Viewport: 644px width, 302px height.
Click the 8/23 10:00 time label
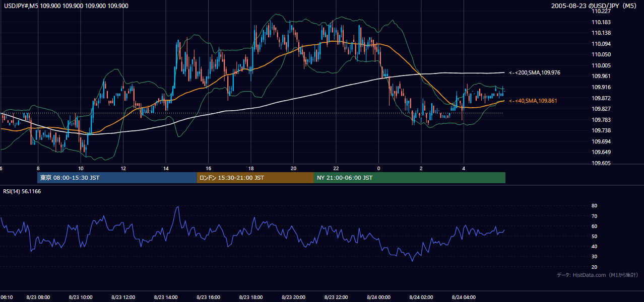pyautogui.click(x=81, y=297)
